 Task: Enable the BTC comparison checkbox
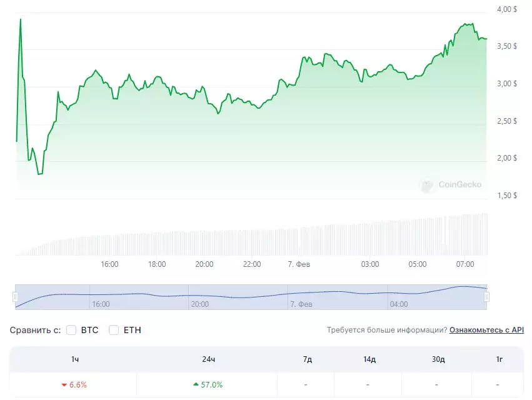tap(71, 330)
